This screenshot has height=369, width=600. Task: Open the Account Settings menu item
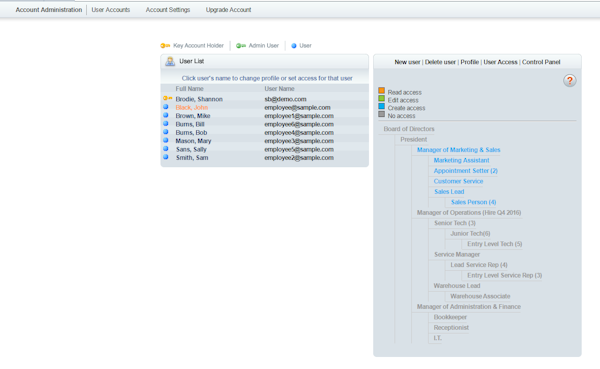pos(168,10)
